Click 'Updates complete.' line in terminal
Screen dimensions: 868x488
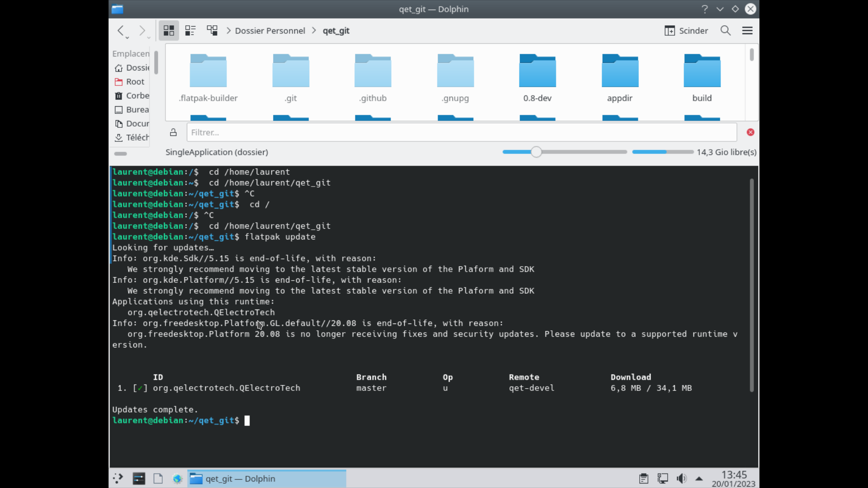[155, 410]
